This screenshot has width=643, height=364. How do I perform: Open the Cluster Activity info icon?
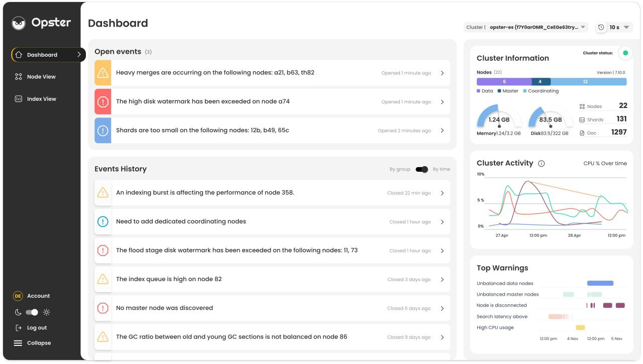pyautogui.click(x=542, y=163)
